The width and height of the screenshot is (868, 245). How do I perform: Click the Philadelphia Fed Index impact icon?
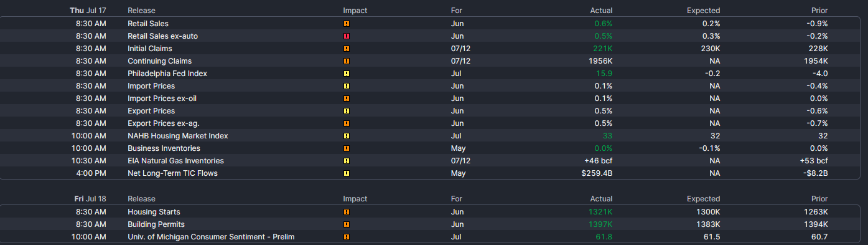point(347,74)
